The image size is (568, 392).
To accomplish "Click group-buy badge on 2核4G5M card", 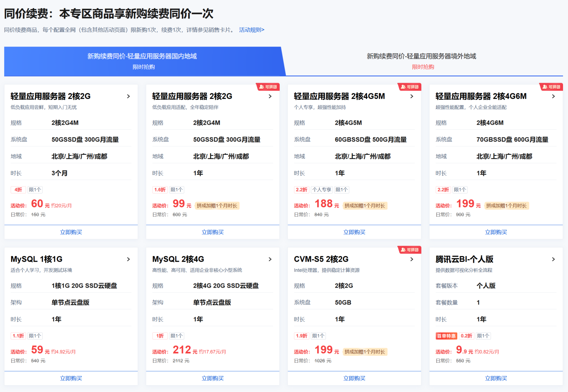I will click(409, 87).
